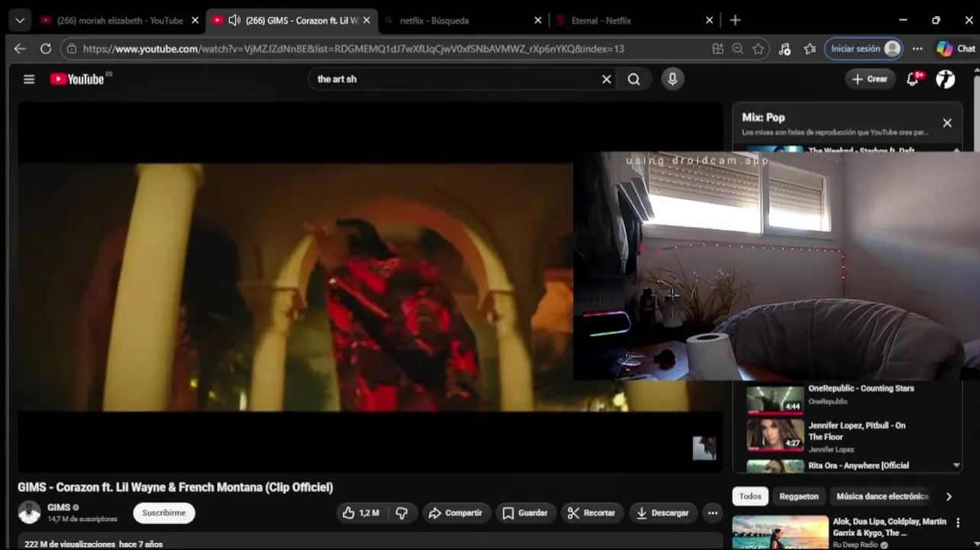Reload the current page
The height and width of the screenshot is (550, 980).
tap(46, 49)
